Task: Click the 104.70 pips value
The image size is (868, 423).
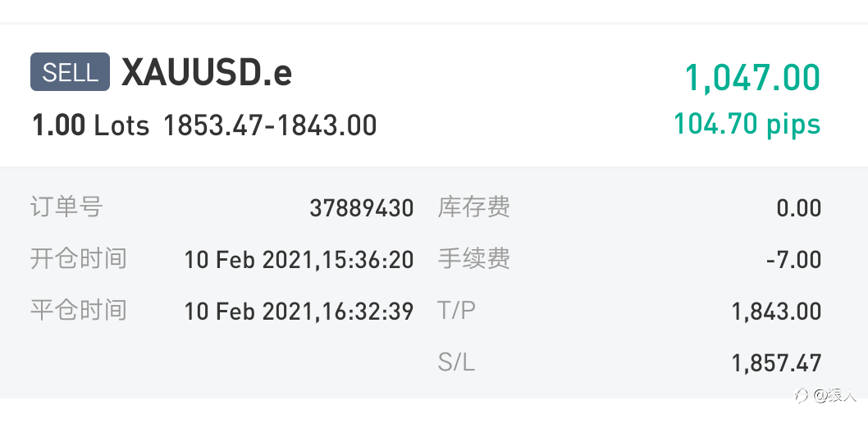Action: click(x=747, y=123)
